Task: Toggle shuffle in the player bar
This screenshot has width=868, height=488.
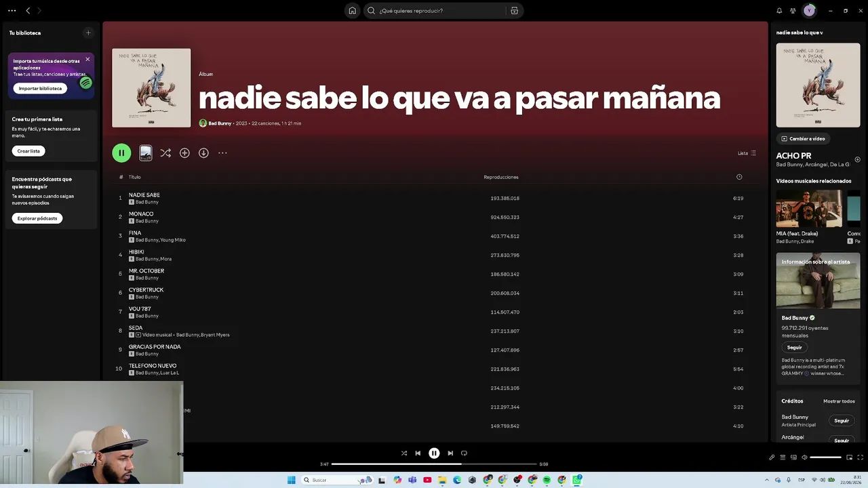Action: tap(404, 453)
